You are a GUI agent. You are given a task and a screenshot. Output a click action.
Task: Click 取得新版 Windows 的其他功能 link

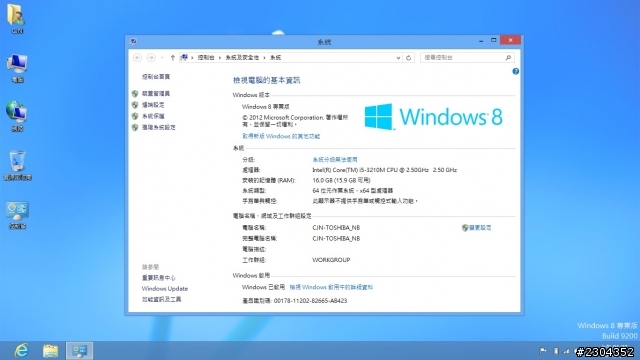281,136
